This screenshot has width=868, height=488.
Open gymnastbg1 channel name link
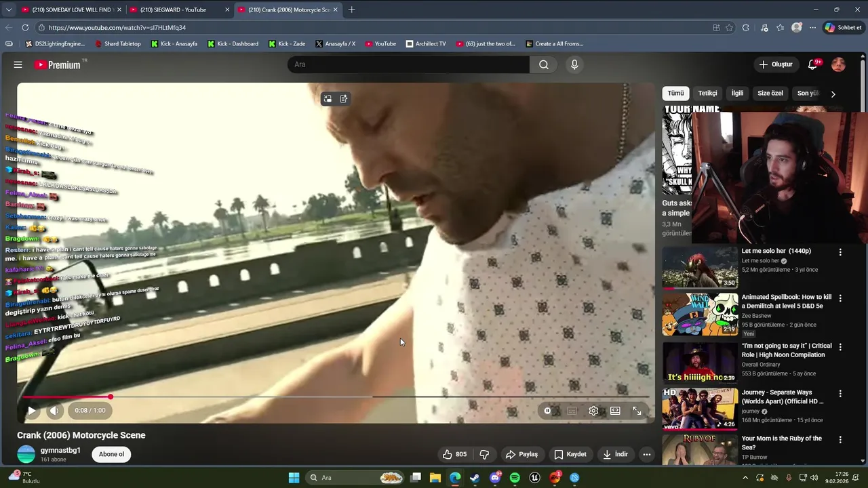pyautogui.click(x=60, y=450)
